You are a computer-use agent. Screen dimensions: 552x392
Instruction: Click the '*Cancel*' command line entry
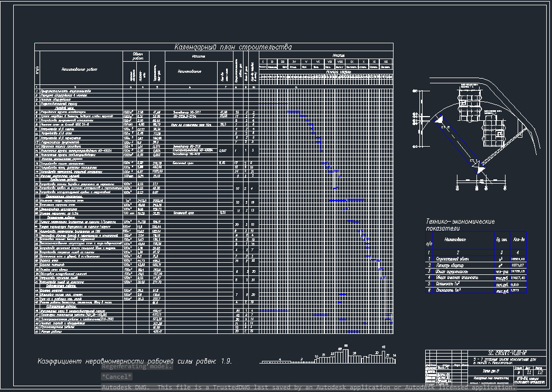tap(116, 377)
